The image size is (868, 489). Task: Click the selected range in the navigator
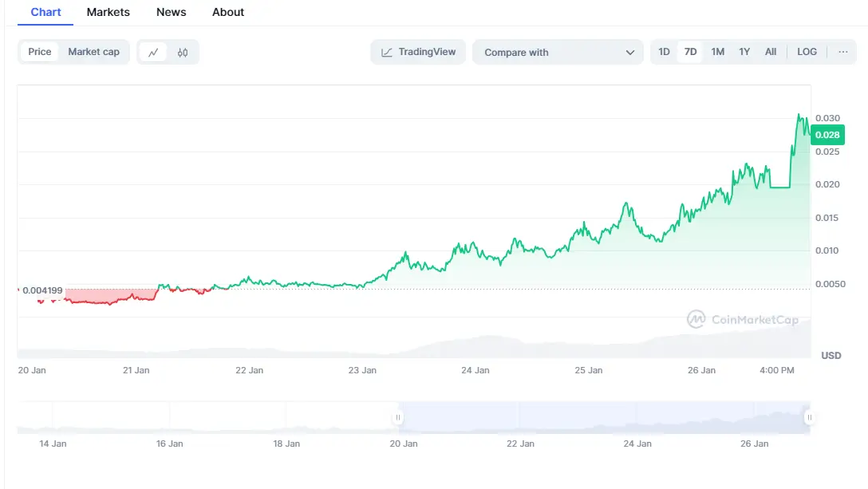pyautogui.click(x=604, y=417)
